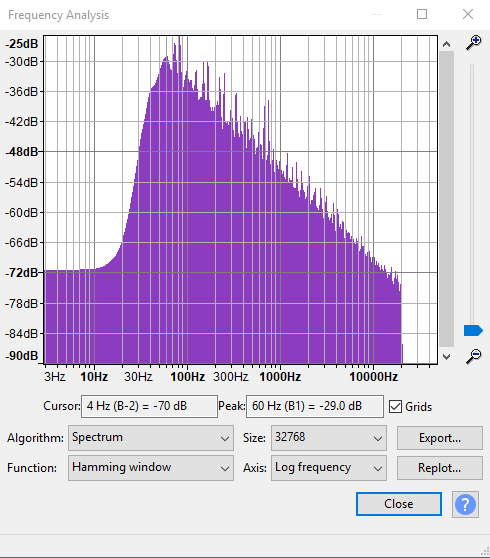
Task: Expand the Function dropdown showing Hamming window
Action: (151, 468)
